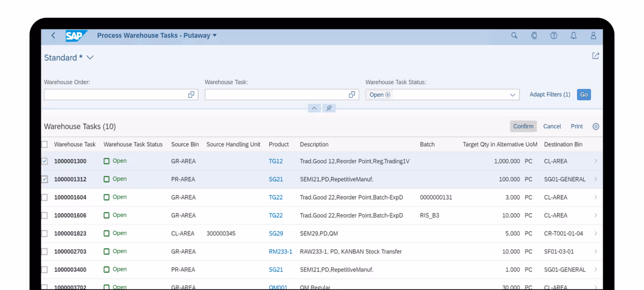This screenshot has width=644, height=290.
Task: Click the Print button
Action: click(577, 126)
